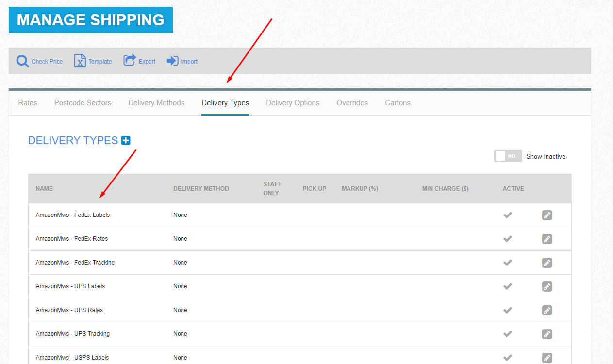
Task: Open the Postcode Sectors tab
Action: (x=83, y=103)
